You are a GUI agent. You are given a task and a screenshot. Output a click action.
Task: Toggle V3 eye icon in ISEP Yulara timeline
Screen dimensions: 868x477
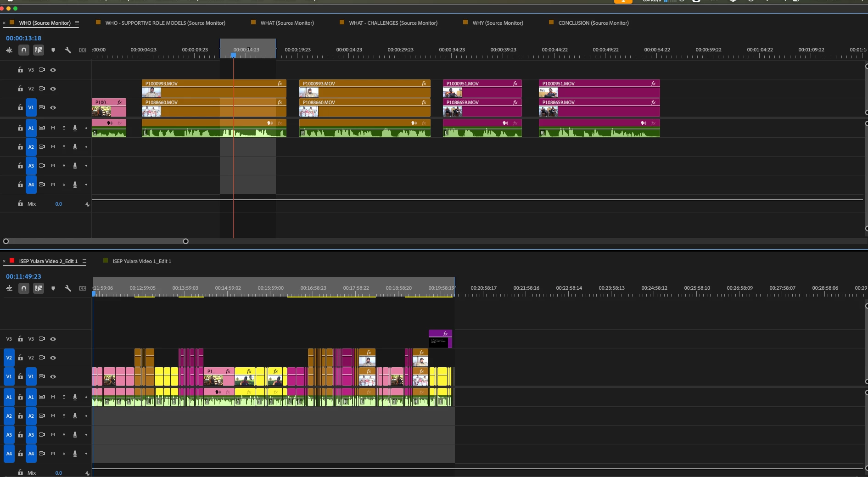coord(53,339)
